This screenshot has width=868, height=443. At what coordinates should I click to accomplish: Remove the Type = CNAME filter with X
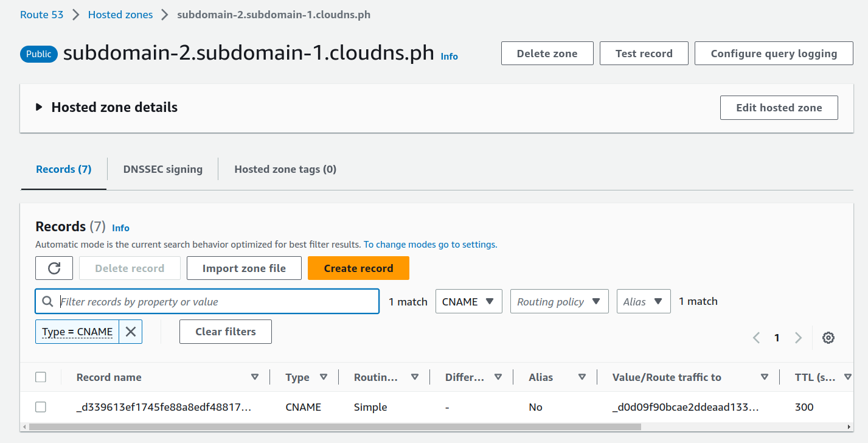coord(130,332)
